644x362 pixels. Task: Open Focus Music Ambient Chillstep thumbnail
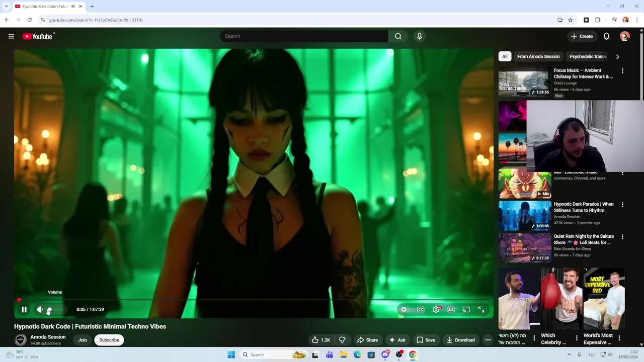click(x=525, y=82)
